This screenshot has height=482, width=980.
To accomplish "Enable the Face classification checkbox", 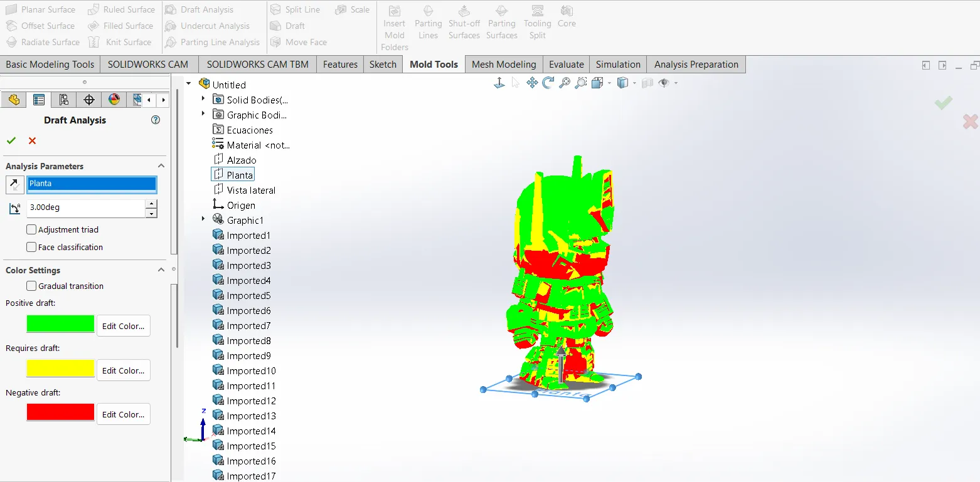I will (x=31, y=247).
